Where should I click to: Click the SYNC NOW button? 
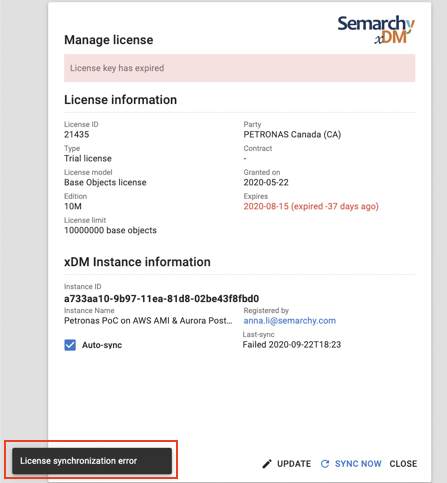pos(351,464)
